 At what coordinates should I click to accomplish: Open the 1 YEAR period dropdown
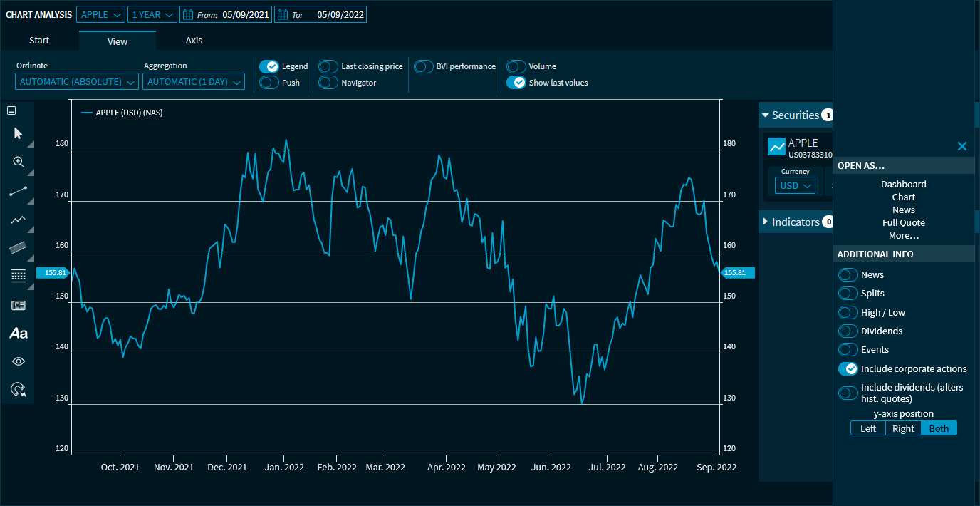coord(152,14)
